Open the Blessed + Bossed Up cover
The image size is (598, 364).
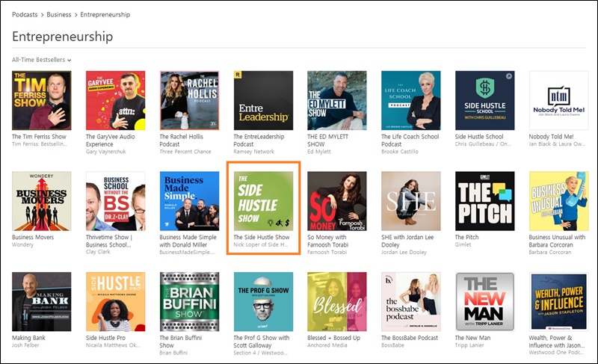[x=337, y=301]
